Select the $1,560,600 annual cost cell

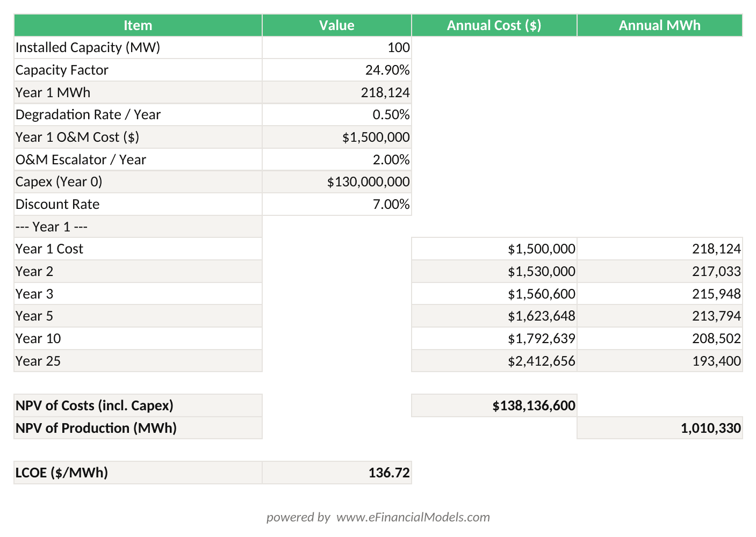(494, 294)
